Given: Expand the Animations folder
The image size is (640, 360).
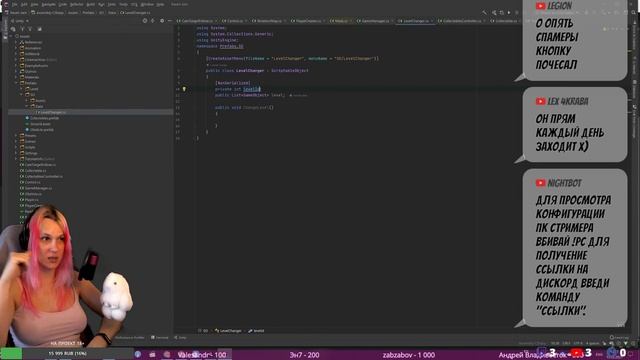Looking at the screenshot, I should click(x=16, y=48).
